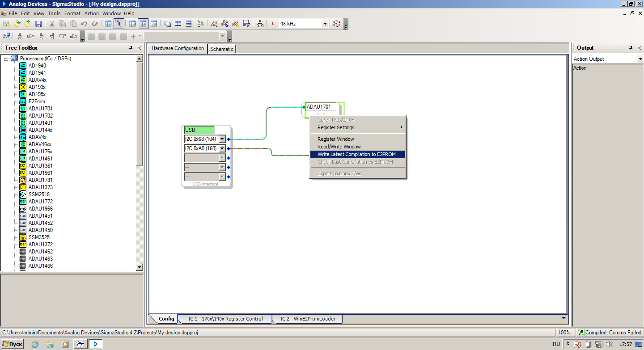644x350 pixels.
Task: Toggle auto-hide pin on Output panel
Action: [631, 48]
